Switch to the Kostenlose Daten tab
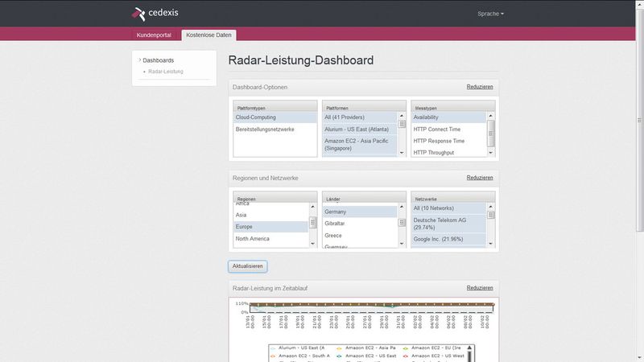 click(208, 35)
